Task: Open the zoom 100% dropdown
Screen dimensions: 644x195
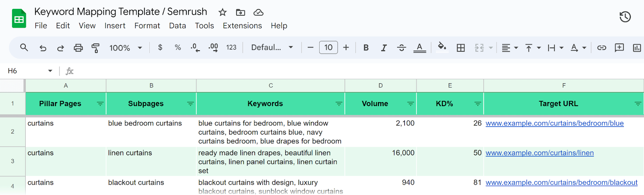Action: [x=126, y=48]
